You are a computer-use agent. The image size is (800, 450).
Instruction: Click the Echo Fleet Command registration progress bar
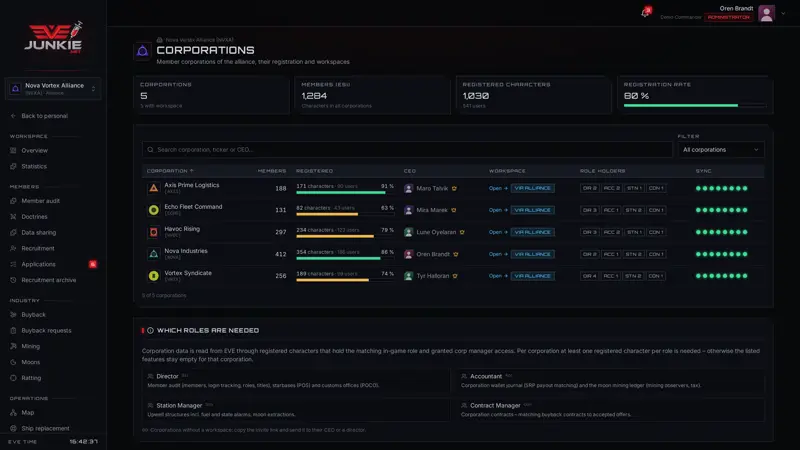(x=345, y=214)
